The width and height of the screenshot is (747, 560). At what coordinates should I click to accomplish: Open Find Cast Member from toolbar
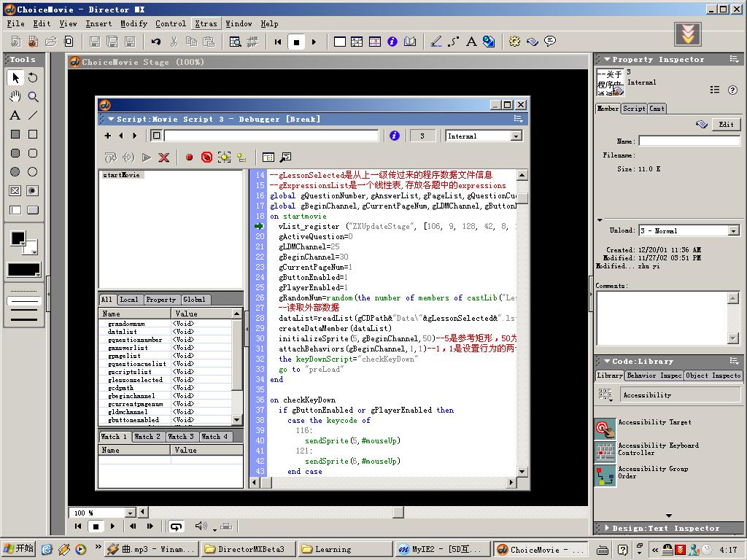pos(235,42)
